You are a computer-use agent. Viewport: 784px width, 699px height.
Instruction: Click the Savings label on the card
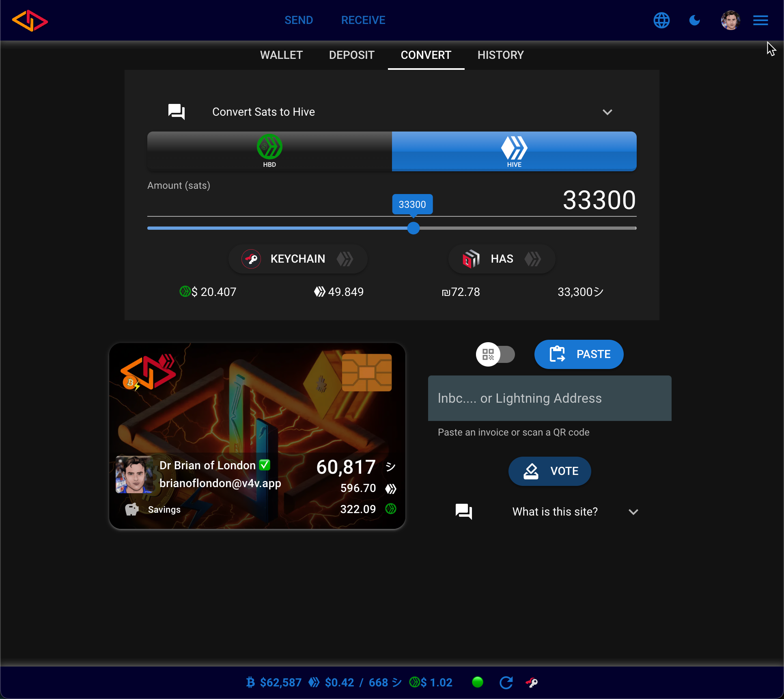(164, 509)
